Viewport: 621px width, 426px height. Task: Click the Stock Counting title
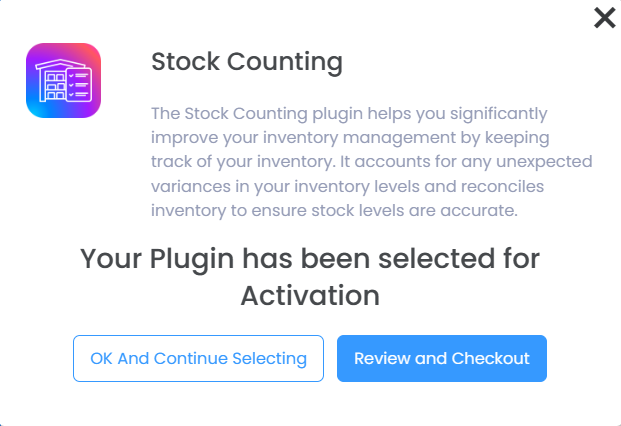pyautogui.click(x=246, y=62)
